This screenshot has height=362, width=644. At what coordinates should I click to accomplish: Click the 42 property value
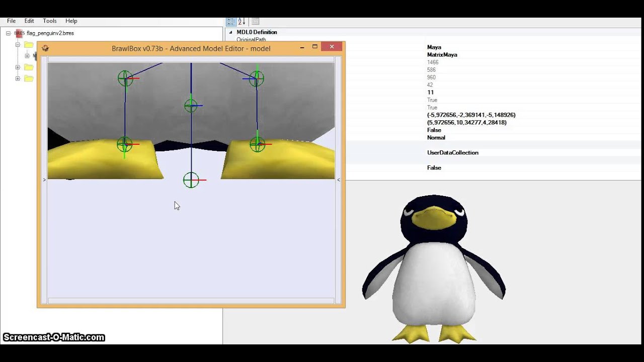(x=430, y=85)
